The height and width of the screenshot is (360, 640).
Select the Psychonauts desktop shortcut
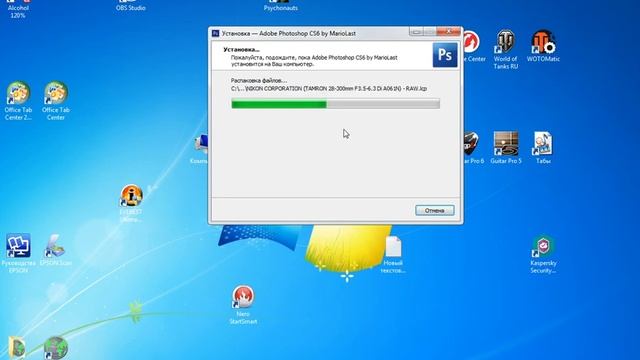(x=280, y=6)
